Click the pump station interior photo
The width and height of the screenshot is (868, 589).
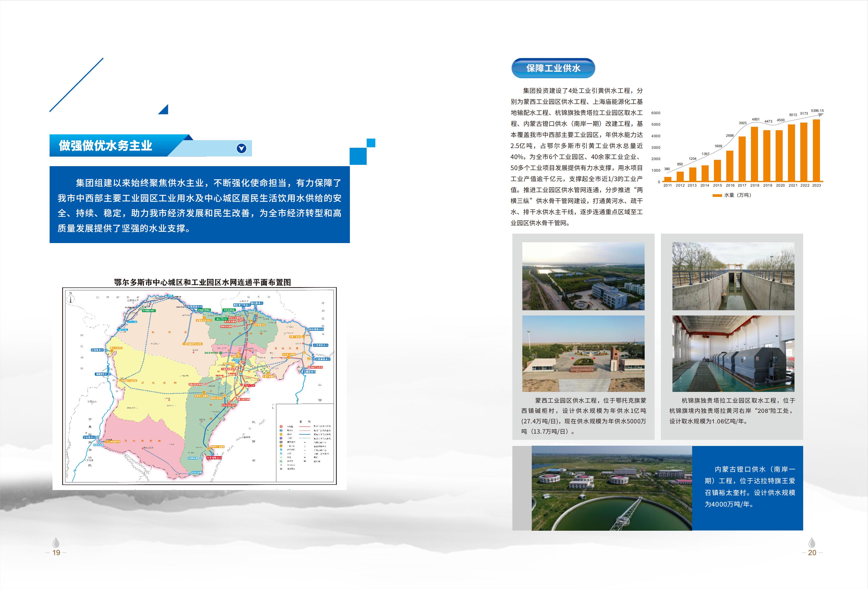click(733, 353)
